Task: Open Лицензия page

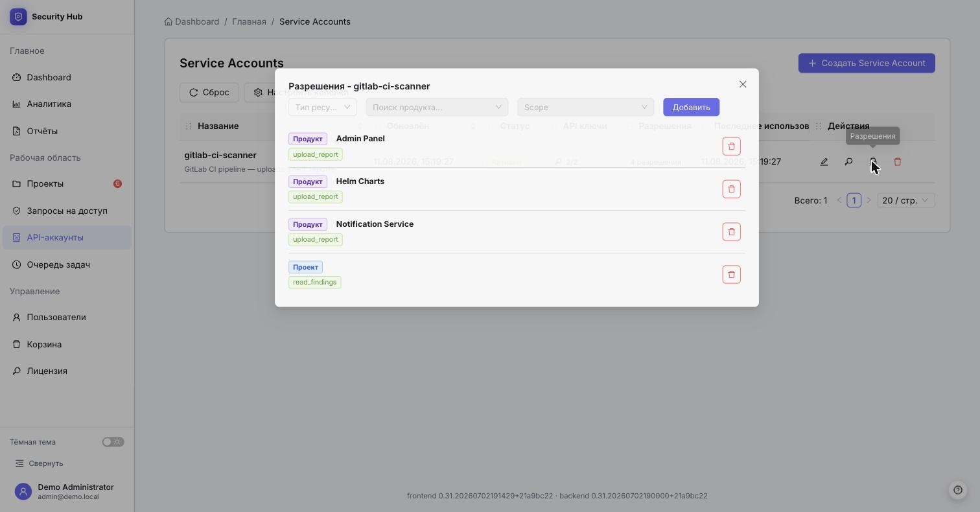Action: [x=67, y=371]
